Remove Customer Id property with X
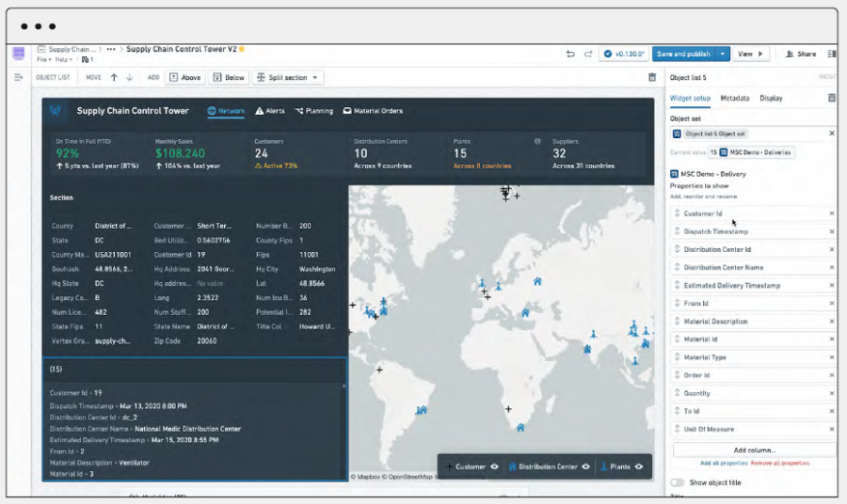Screen dimensions: 847x504 pyautogui.click(x=832, y=213)
